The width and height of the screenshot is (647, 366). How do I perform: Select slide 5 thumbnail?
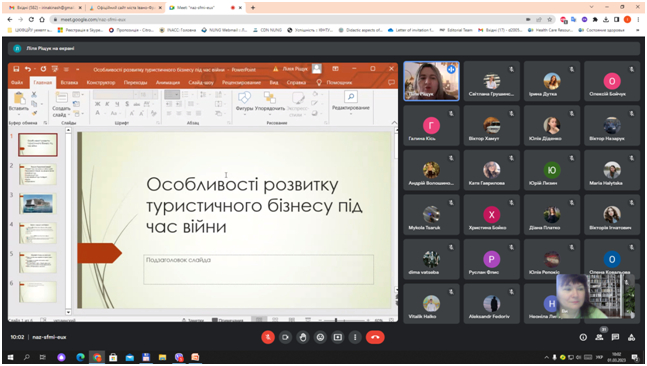tap(38, 262)
